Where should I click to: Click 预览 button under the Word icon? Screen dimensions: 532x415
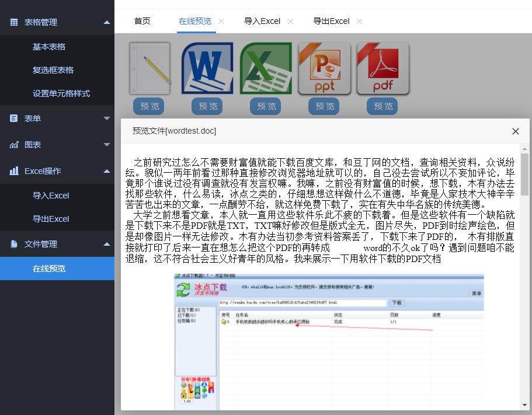coord(207,106)
